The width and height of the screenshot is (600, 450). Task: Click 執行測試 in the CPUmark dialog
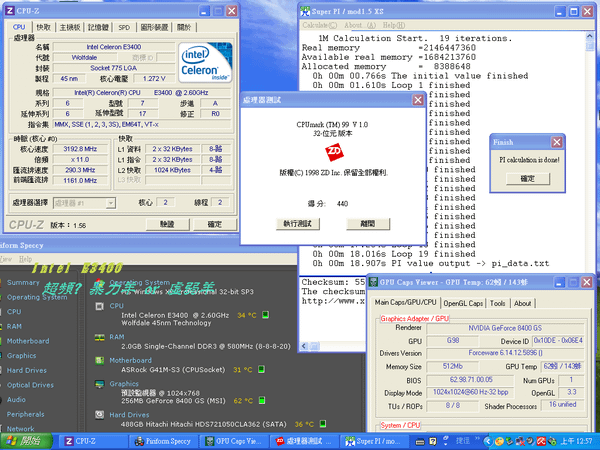(297, 223)
